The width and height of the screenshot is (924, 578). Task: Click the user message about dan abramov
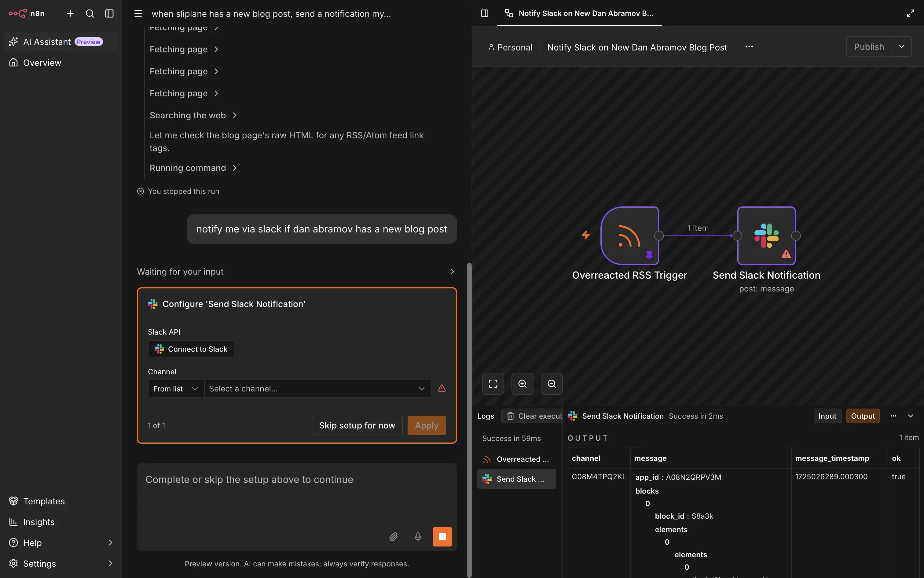pos(321,229)
